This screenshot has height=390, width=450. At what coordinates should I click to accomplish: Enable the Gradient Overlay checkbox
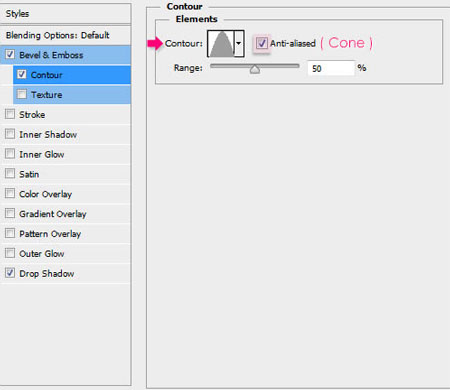(x=10, y=213)
